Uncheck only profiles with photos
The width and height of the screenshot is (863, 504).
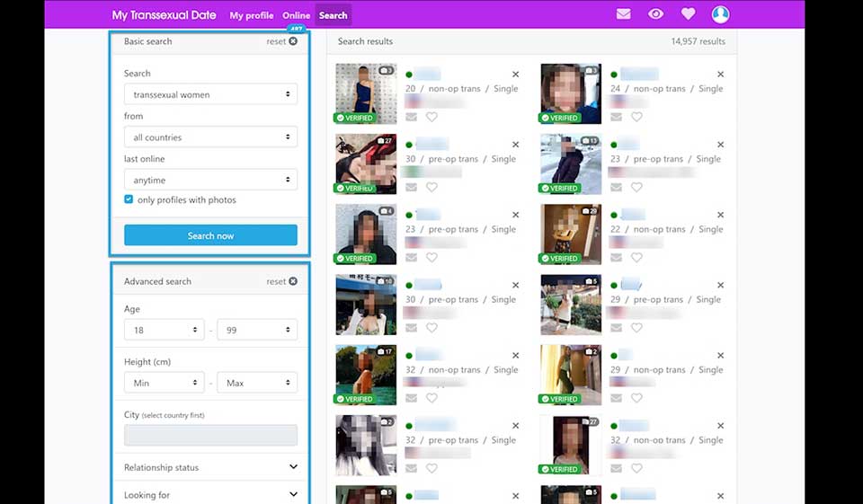(x=129, y=199)
